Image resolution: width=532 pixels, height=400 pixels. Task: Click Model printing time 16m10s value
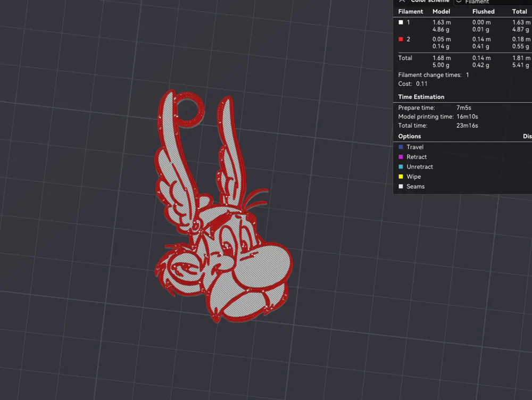click(x=467, y=116)
